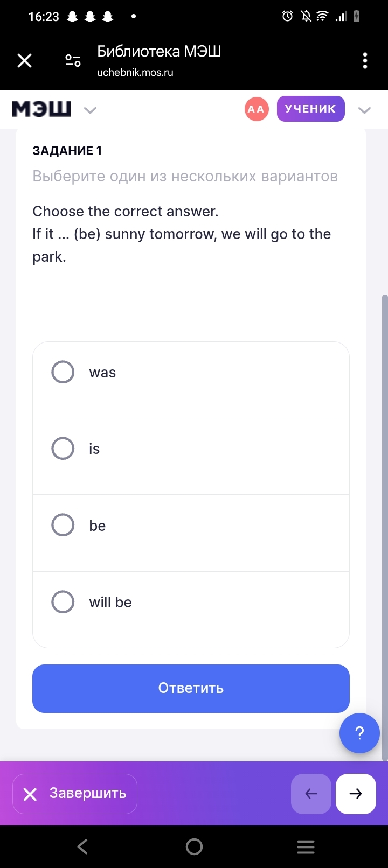Submit answer with Ответить button
This screenshot has width=388, height=868.
191,688
